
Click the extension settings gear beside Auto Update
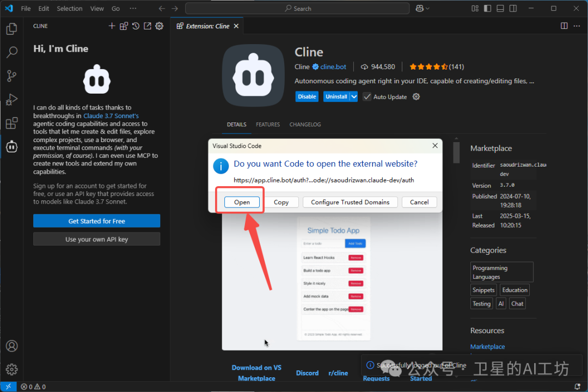[416, 96]
